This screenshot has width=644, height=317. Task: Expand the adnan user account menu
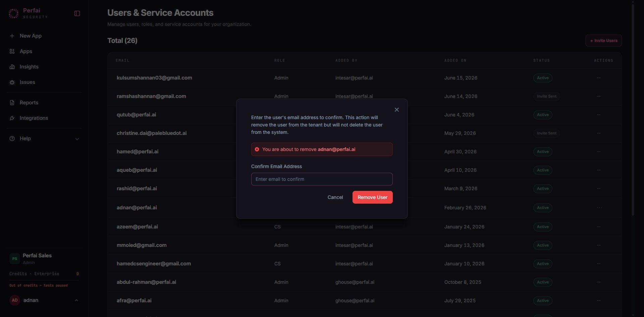click(x=76, y=300)
